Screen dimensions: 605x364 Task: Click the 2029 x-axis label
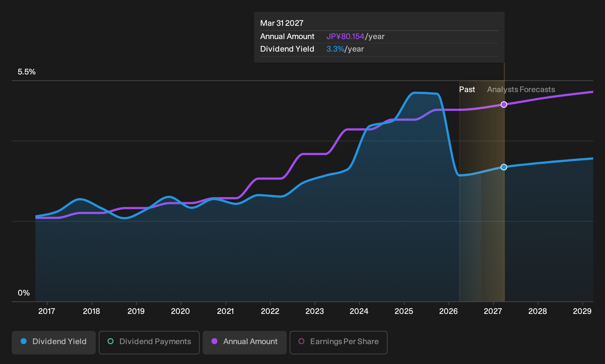582,311
